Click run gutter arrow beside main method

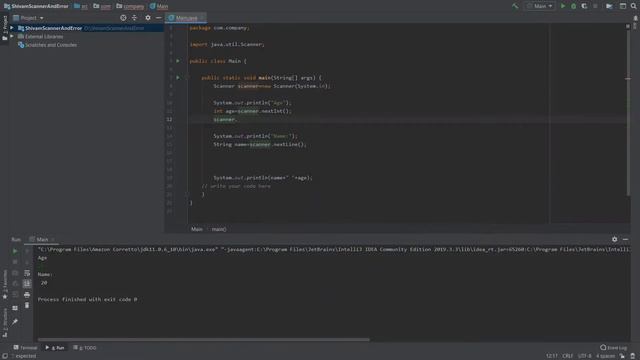coord(178,78)
